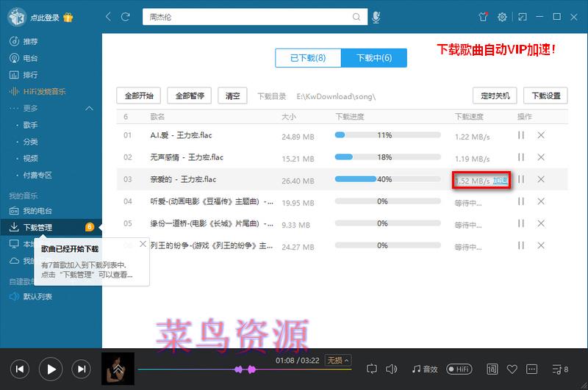Open more options ellipsis in player bar

[531, 369]
